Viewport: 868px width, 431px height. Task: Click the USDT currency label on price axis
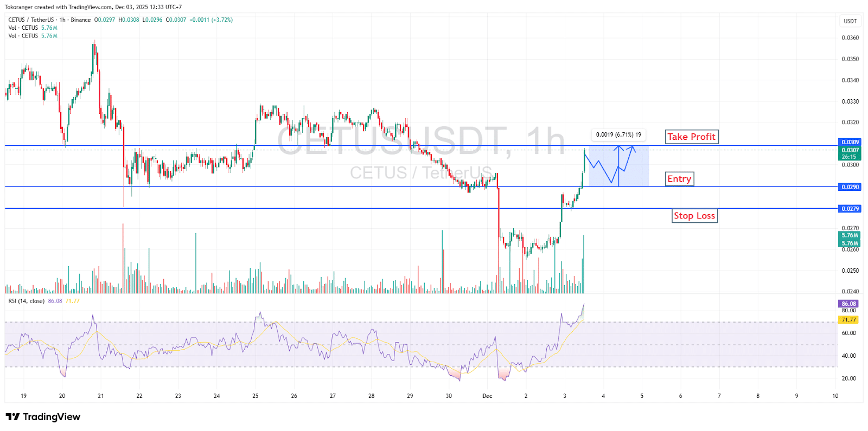pyautogui.click(x=850, y=21)
